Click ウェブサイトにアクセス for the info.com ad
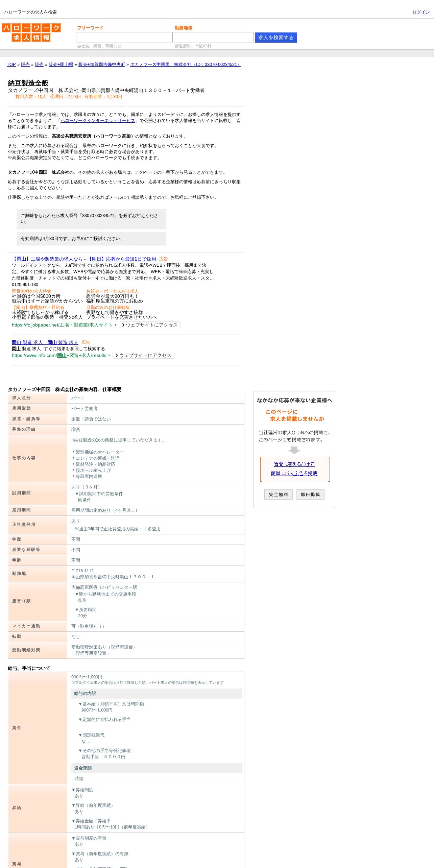Screen dimensions: 434x868 coord(143,355)
